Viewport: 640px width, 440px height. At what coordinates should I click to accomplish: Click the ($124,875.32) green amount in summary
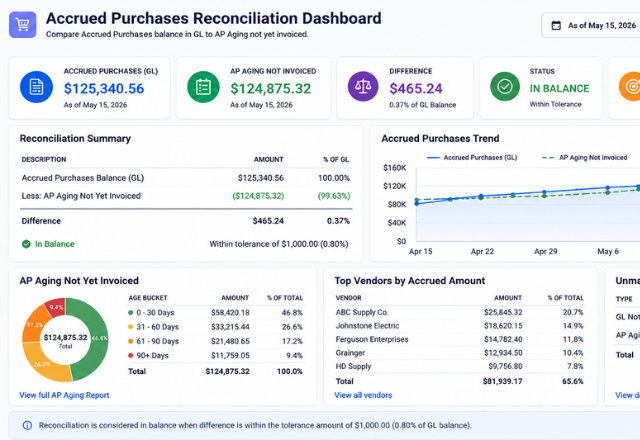(x=258, y=196)
